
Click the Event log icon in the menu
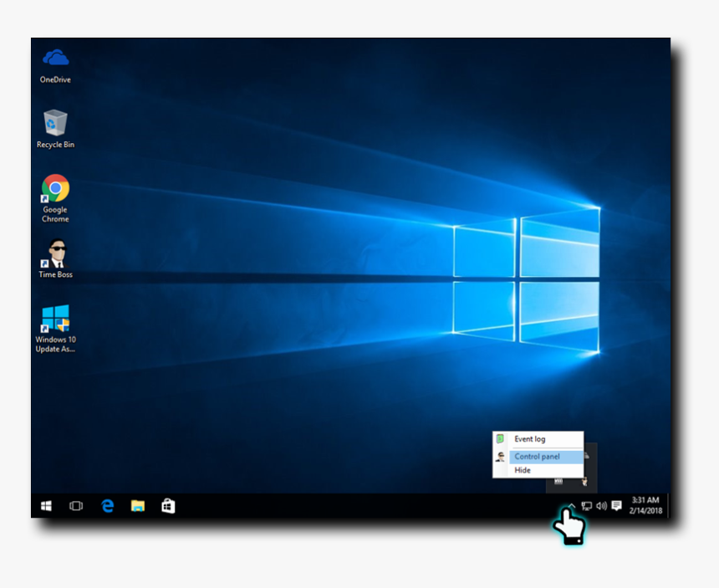[499, 437]
